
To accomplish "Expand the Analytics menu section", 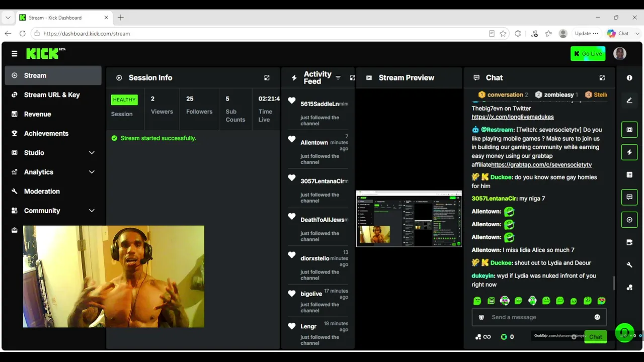I will click(x=53, y=172).
